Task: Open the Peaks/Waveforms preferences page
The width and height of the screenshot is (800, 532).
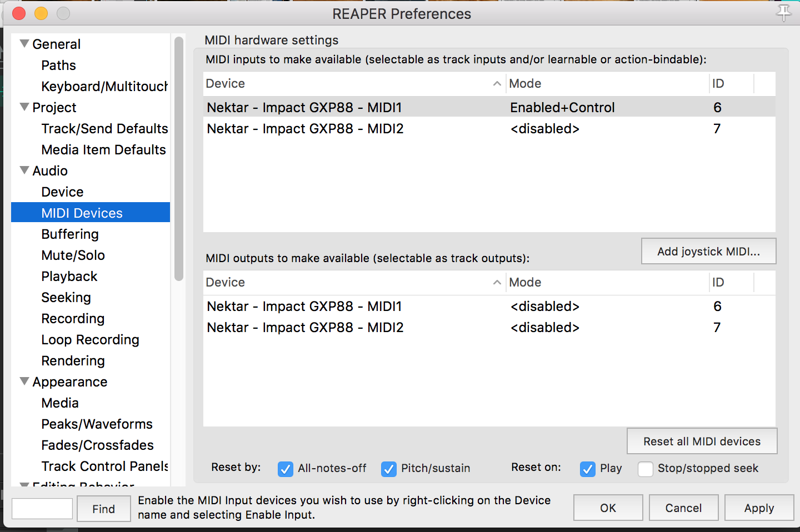Action: point(97,424)
